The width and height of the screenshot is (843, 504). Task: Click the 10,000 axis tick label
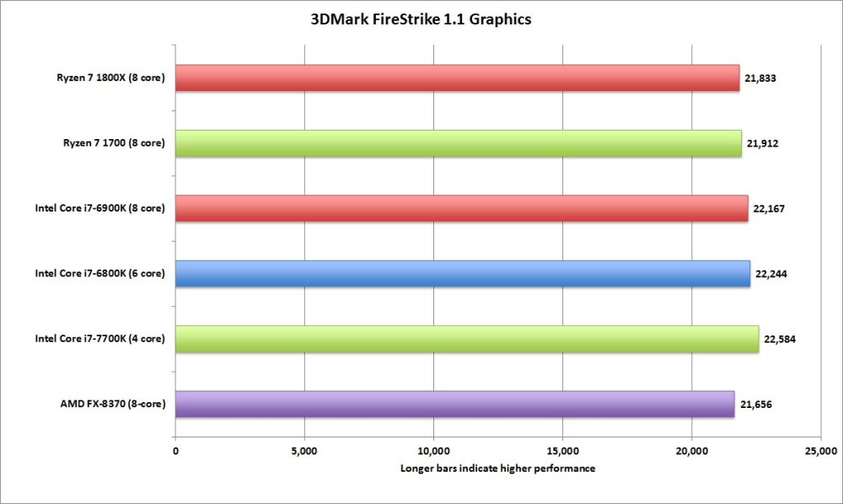click(x=434, y=452)
